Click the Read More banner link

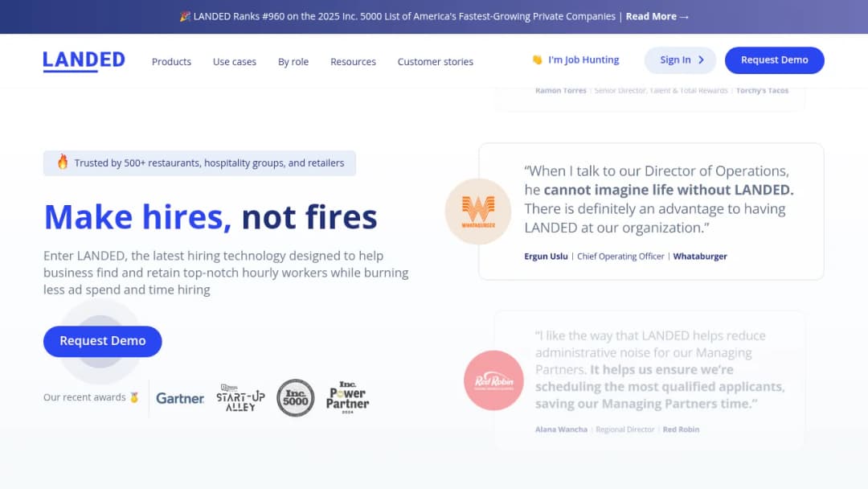pos(657,17)
